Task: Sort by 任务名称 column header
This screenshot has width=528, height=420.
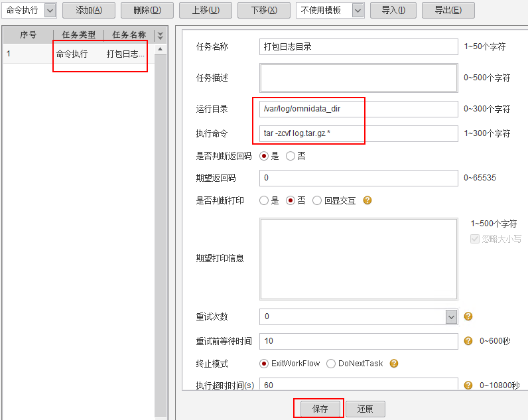Action: [129, 35]
